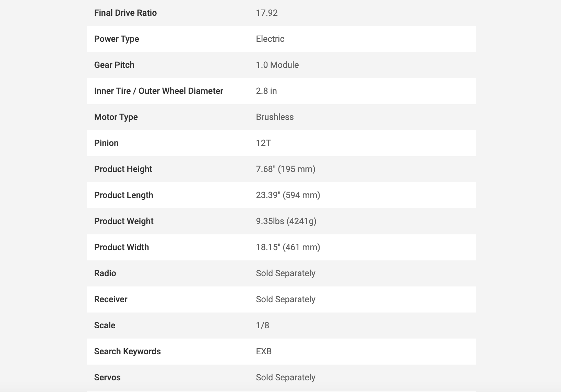
Task: Select the 2.8 in diameter value
Action: tap(266, 91)
